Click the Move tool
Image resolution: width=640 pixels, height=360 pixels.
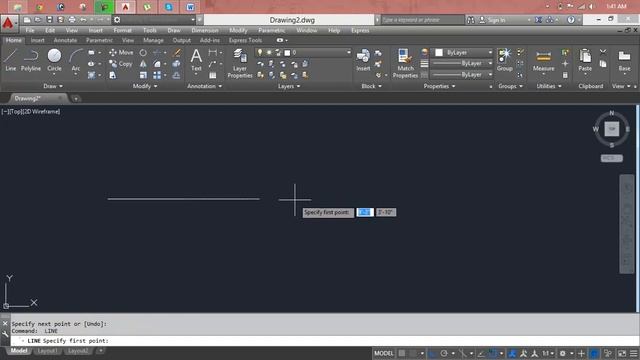point(121,53)
